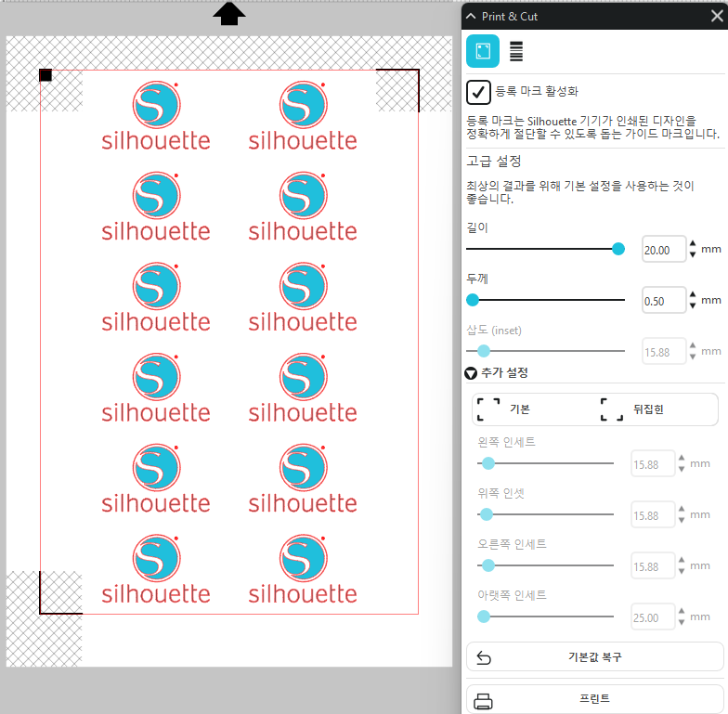Viewport: 728px width, 714px height.
Task: Collapse the Print & Cut panel chevron
Action: [x=471, y=17]
